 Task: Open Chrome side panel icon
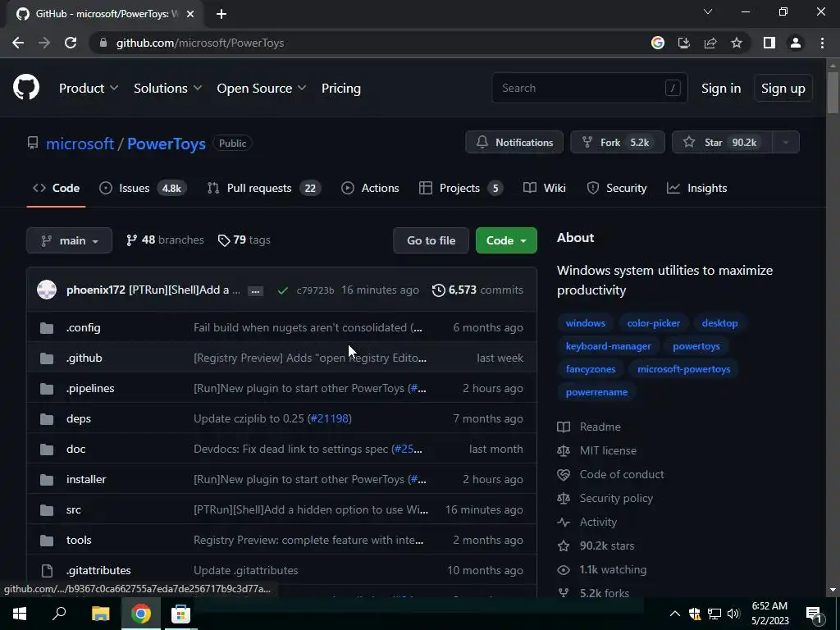point(769,43)
